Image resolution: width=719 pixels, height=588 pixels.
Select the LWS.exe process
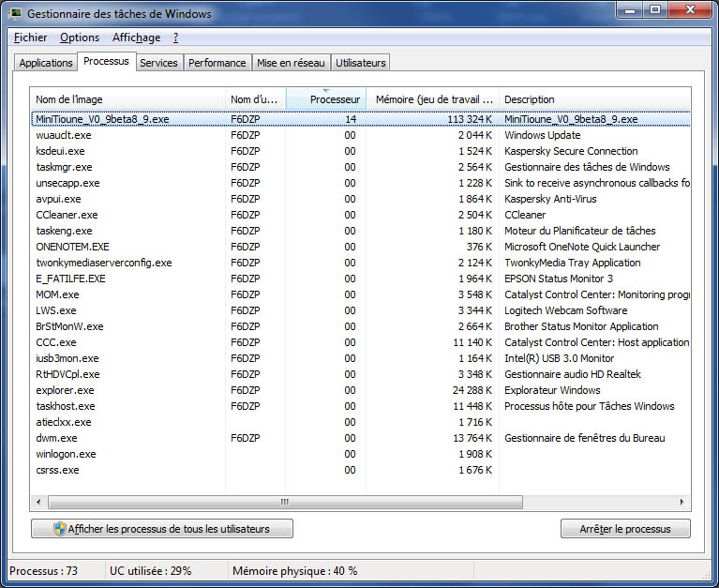click(360, 310)
